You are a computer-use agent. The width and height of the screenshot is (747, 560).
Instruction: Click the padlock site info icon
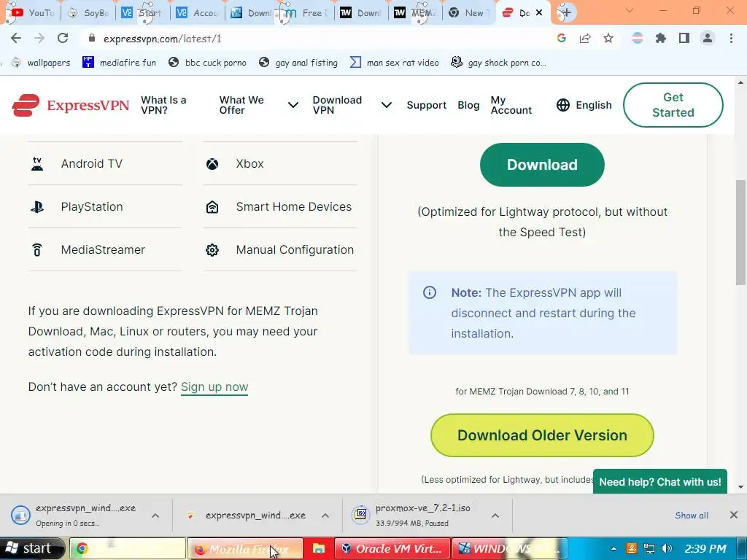click(92, 39)
